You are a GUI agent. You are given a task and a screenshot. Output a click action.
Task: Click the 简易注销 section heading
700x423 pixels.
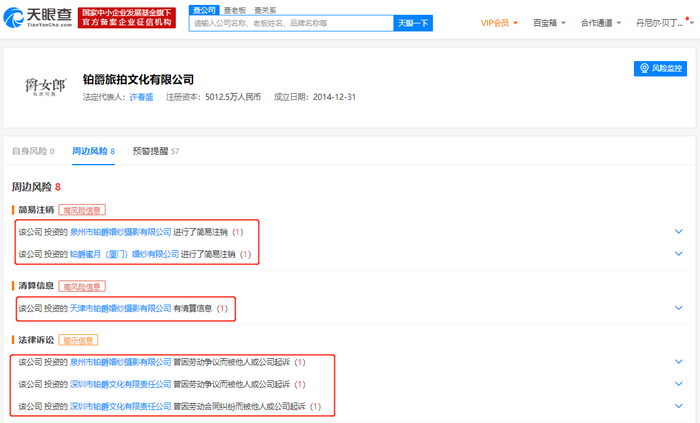point(36,210)
